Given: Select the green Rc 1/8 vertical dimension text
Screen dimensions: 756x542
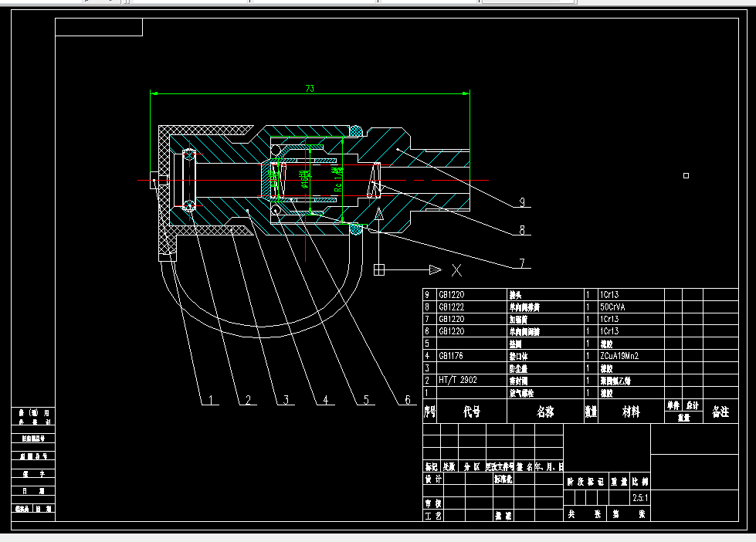Looking at the screenshot, I should pos(338,179).
